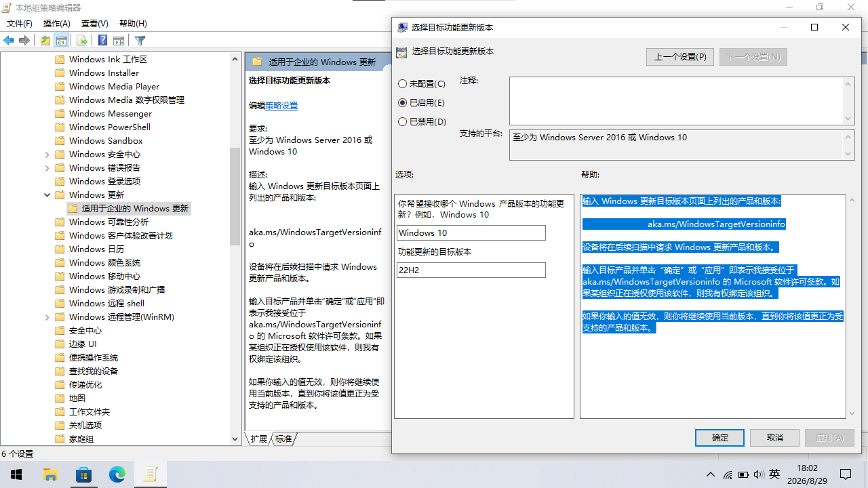Select the 已禁用(D) radio button
Image resolution: width=868 pixels, height=488 pixels.
pyautogui.click(x=403, y=122)
